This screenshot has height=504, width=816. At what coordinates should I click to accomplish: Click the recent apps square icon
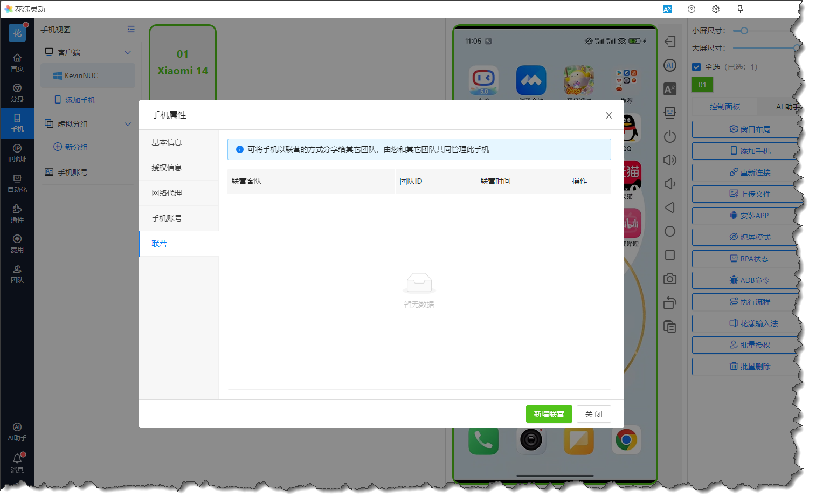coord(670,255)
